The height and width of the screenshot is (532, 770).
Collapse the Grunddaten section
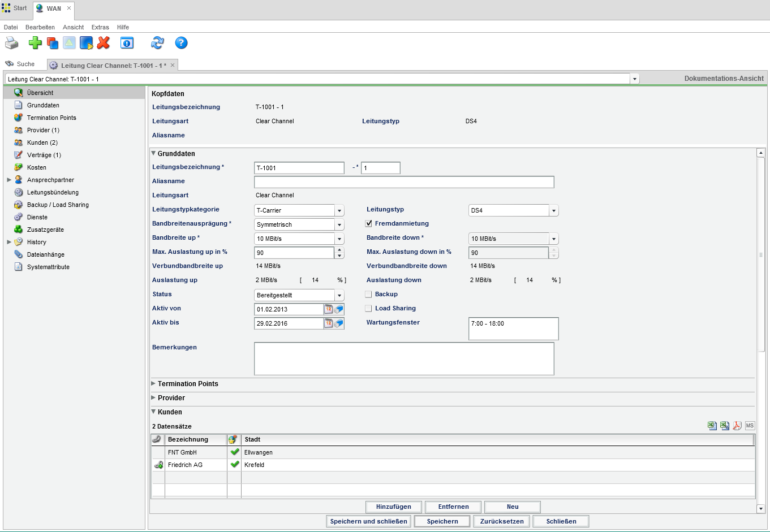(153, 153)
